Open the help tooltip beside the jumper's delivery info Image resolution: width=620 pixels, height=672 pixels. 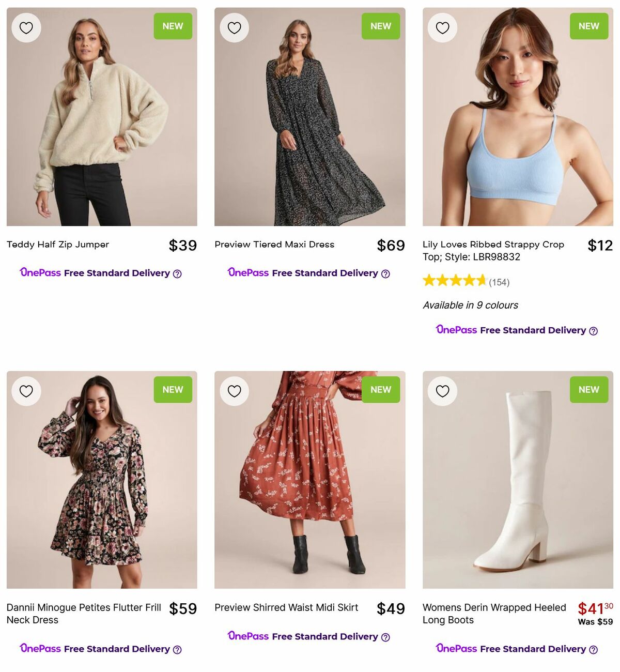coord(178,273)
